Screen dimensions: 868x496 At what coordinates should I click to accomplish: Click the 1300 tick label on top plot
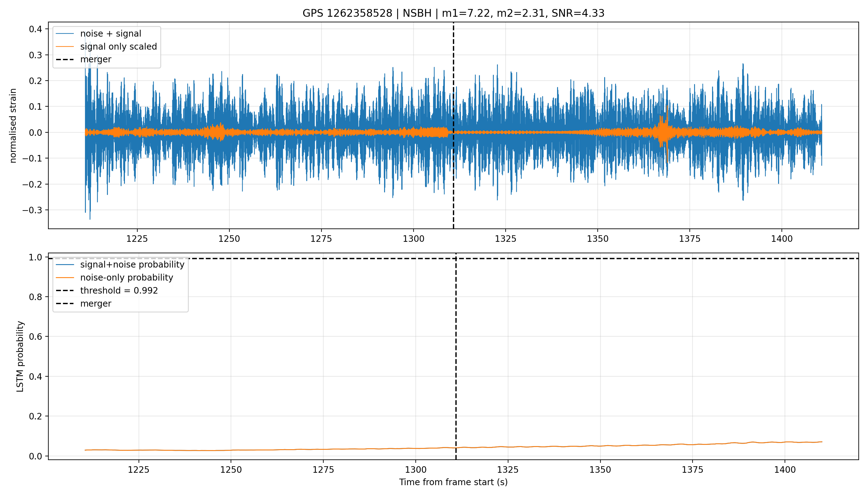coord(413,239)
